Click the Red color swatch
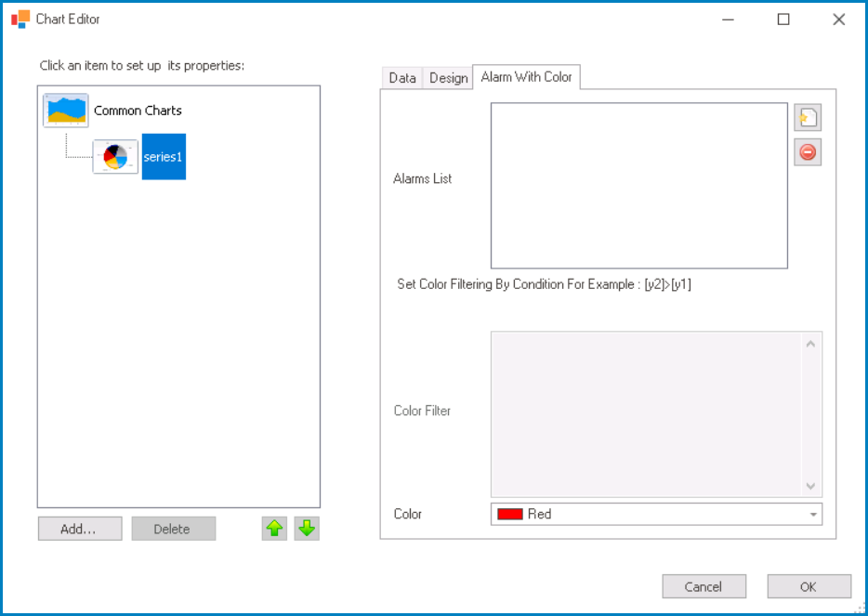This screenshot has width=868, height=616. tap(510, 514)
